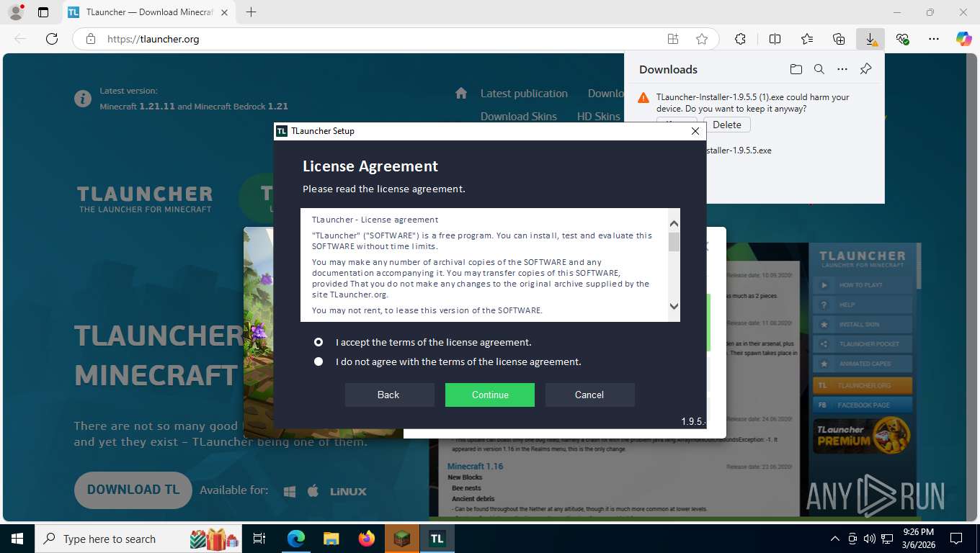Viewport: 980px width, 553px height.
Task: Open the Copilot icon in Edge
Action: tap(963, 39)
